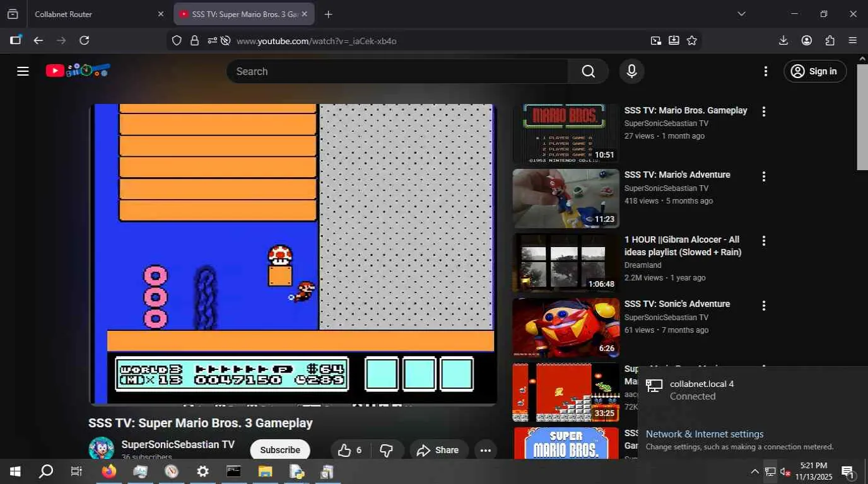Subscribe to SuperSonicSebastian TV
868x484 pixels.
pos(280,450)
